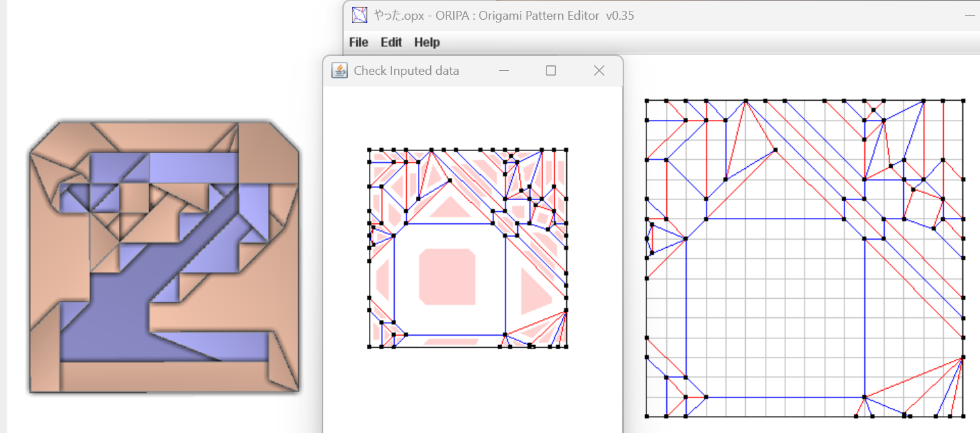
Task: Open the Edit menu
Action: [391, 42]
